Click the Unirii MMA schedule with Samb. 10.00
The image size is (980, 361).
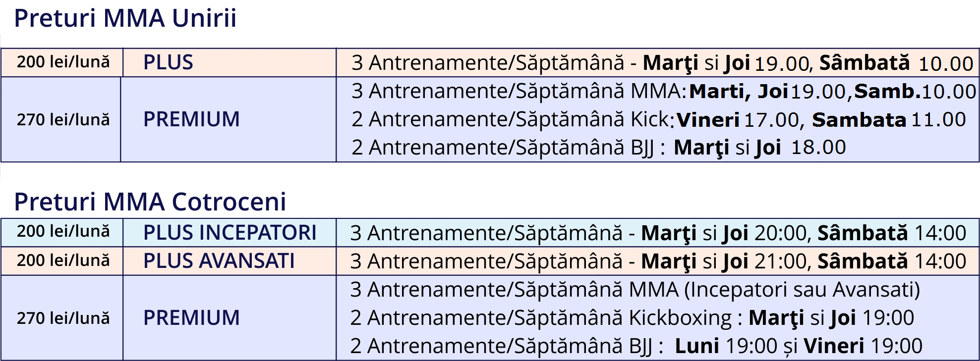tap(663, 91)
